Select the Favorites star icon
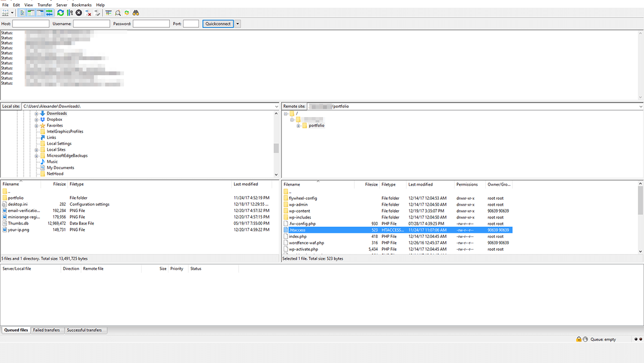This screenshot has width=644, height=363. point(42,125)
